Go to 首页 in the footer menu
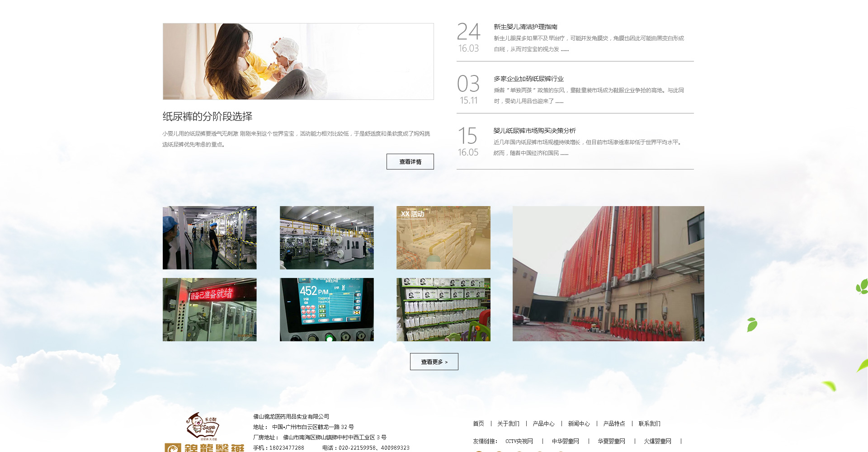 point(478,424)
